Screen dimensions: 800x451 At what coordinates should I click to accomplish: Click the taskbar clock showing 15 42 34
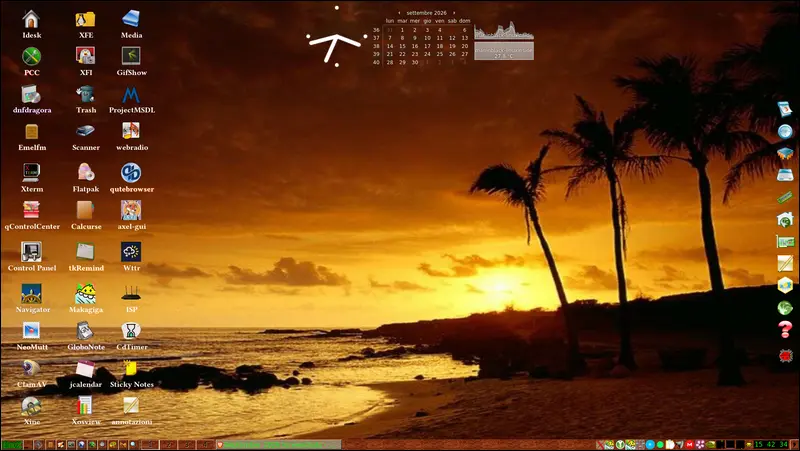(771, 444)
